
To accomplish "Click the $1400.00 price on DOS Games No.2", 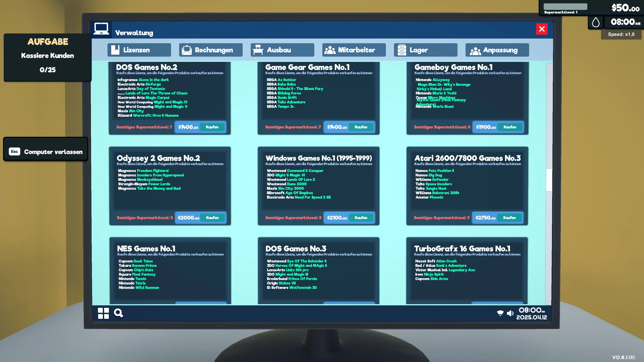I will (188, 127).
